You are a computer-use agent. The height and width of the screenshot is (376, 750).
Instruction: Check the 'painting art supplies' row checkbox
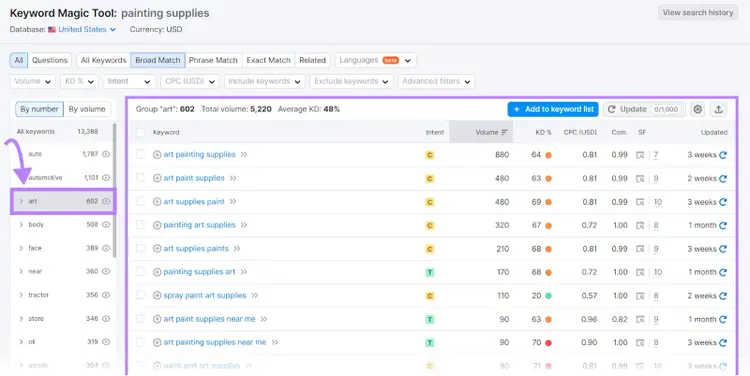point(140,225)
